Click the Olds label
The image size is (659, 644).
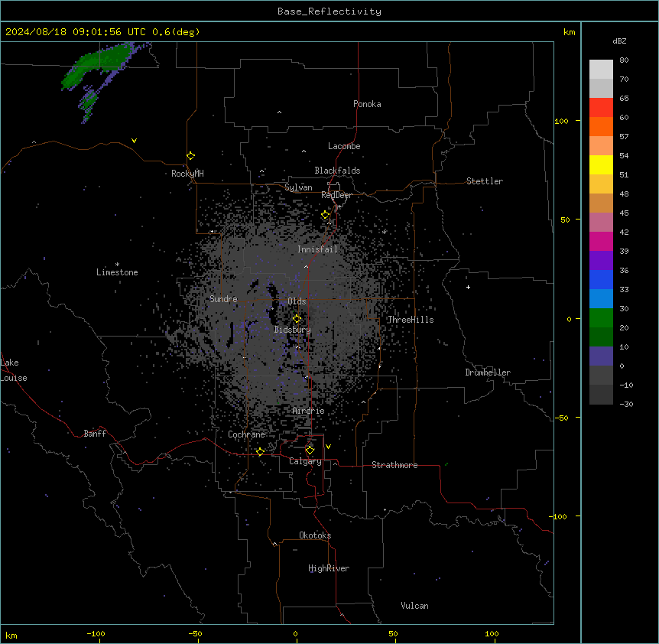coord(297,301)
